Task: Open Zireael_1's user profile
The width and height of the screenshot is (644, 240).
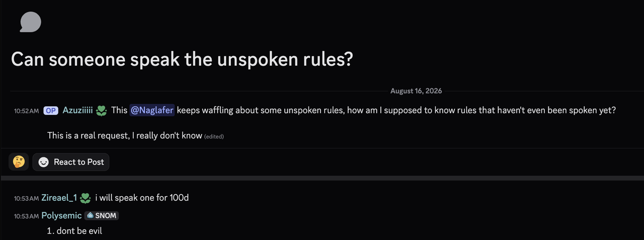Action: (x=59, y=198)
